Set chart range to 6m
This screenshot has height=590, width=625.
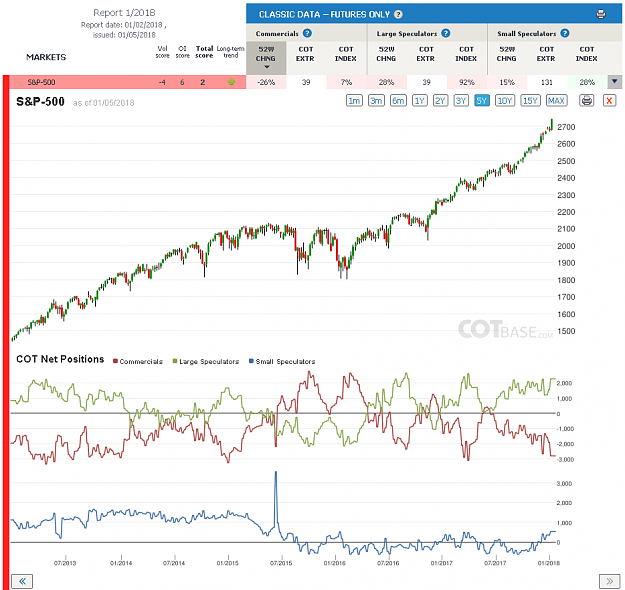click(x=398, y=100)
